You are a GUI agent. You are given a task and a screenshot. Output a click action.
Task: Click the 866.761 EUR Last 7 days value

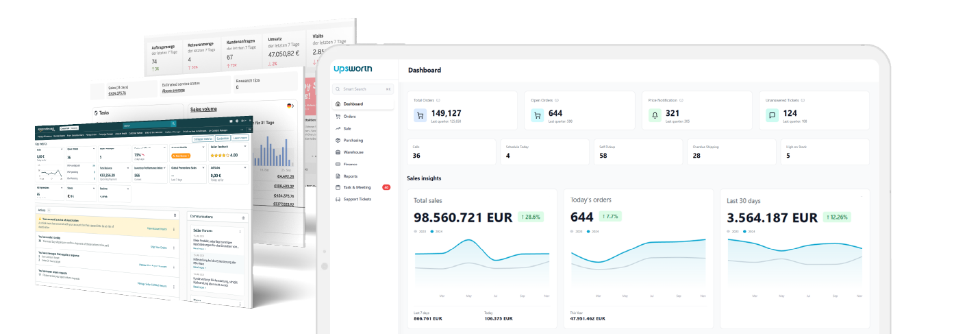point(428,318)
